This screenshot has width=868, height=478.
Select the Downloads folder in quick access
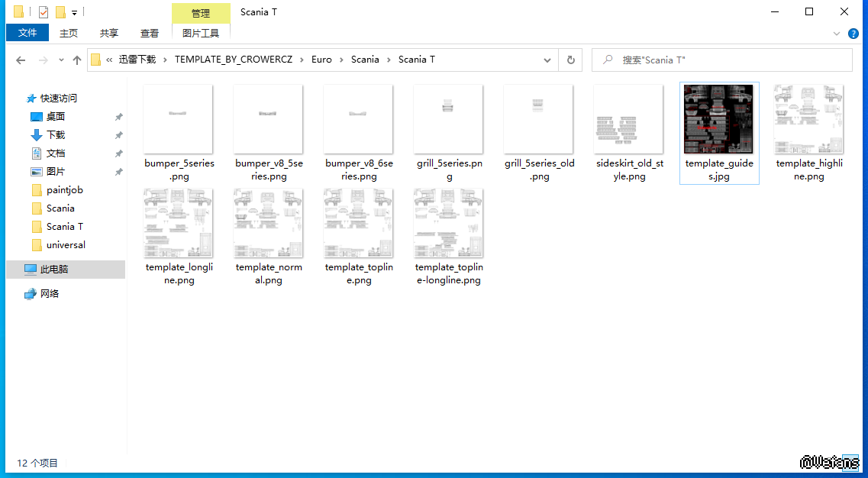pyautogui.click(x=56, y=135)
